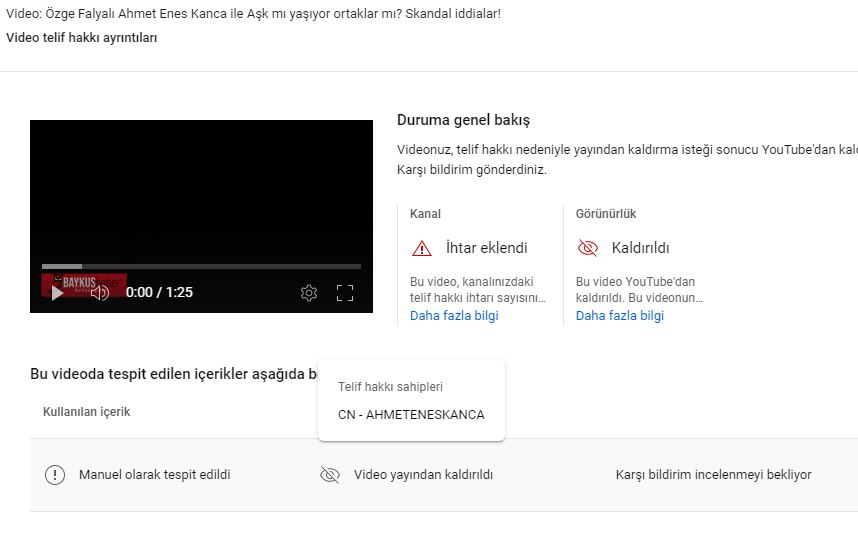Click the 'Kullanılan içerik' column header

point(86,412)
